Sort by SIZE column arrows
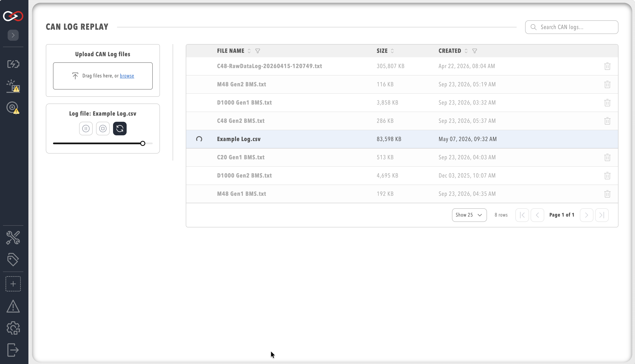Viewport: 635px width, 364px height. 392,51
